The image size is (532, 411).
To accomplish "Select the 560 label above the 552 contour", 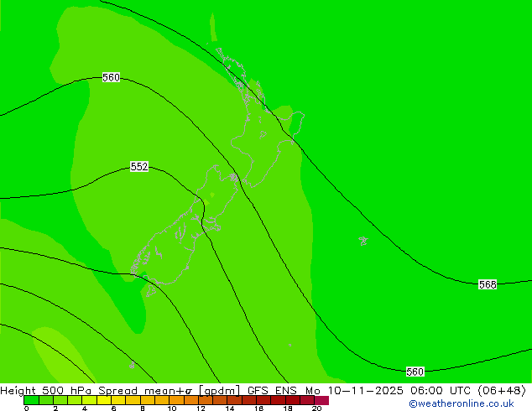I will tap(111, 78).
